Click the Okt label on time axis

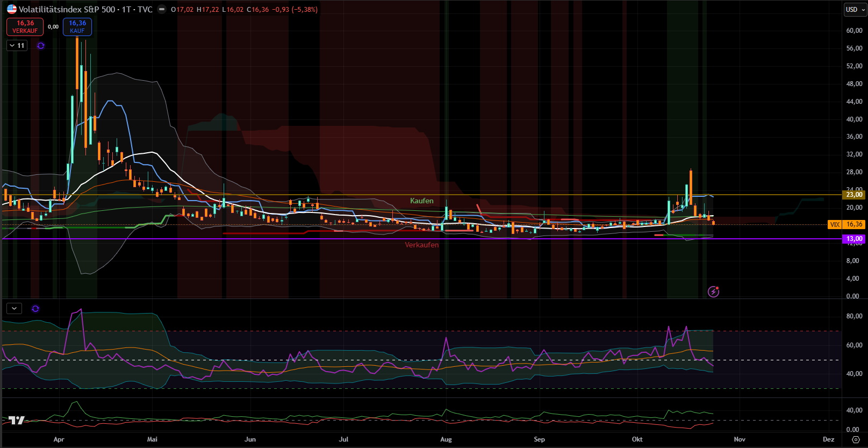click(x=637, y=439)
